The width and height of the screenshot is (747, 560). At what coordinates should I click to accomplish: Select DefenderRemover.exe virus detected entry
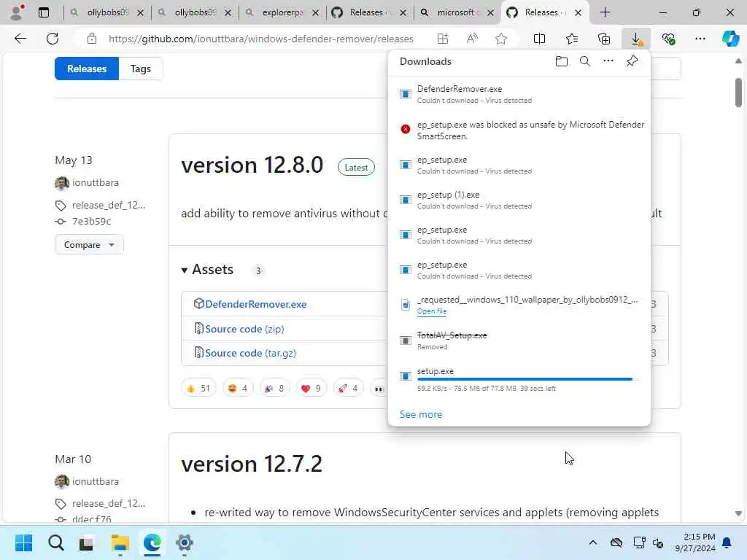coord(519,94)
